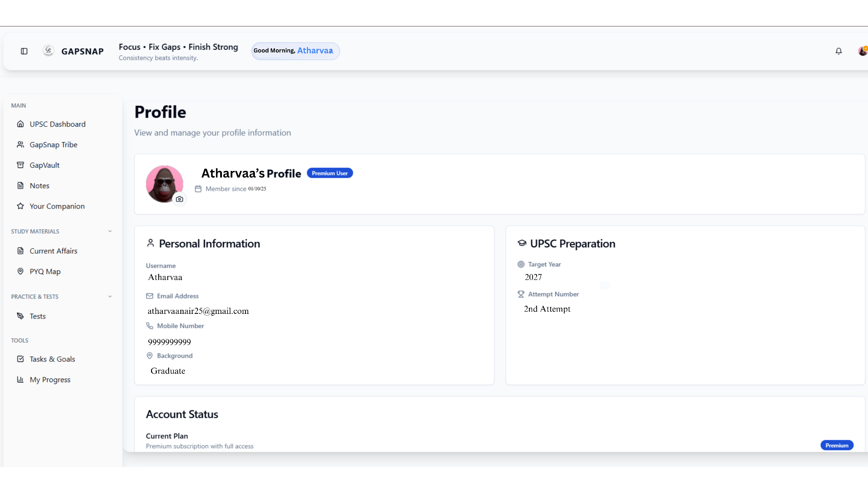Collapse the STUDY MATERIALS section

(x=110, y=231)
